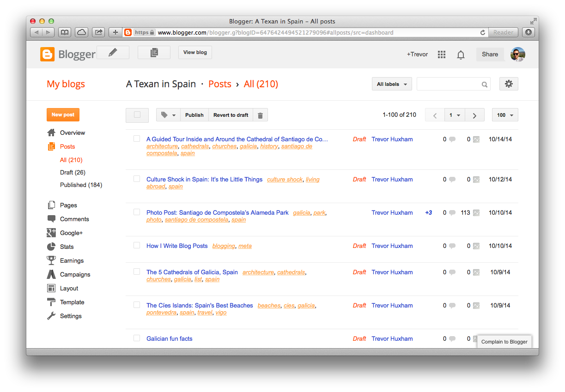Select the How I Write Blog Posts checkbox
The width and height of the screenshot is (565, 392).
point(137,245)
